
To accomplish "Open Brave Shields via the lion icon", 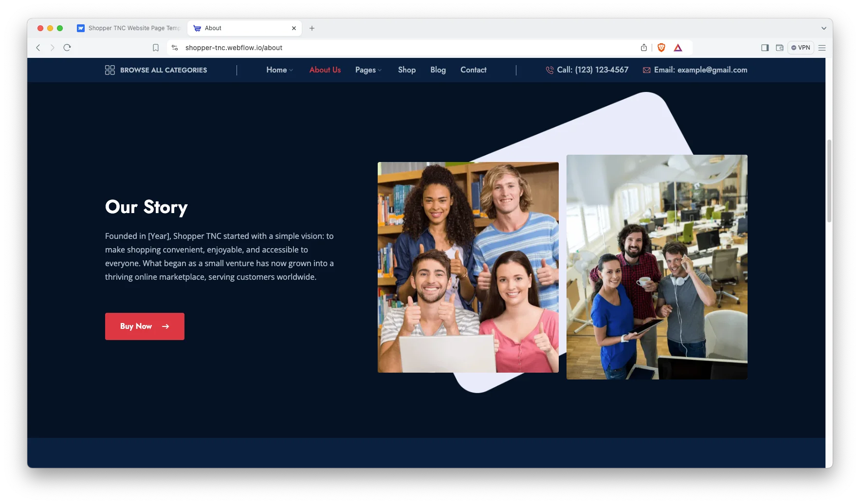I will click(661, 48).
